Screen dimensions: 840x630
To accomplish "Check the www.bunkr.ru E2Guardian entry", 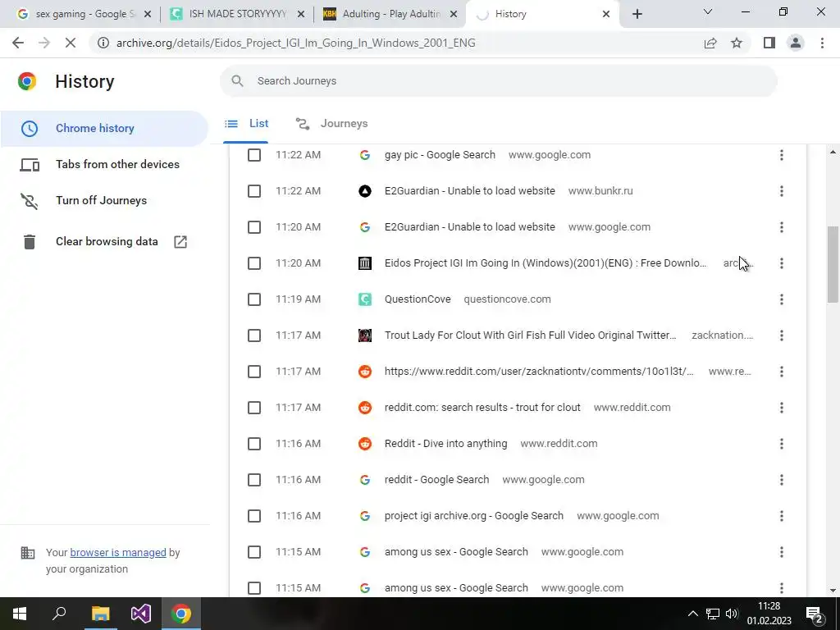I will pyautogui.click(x=254, y=191).
